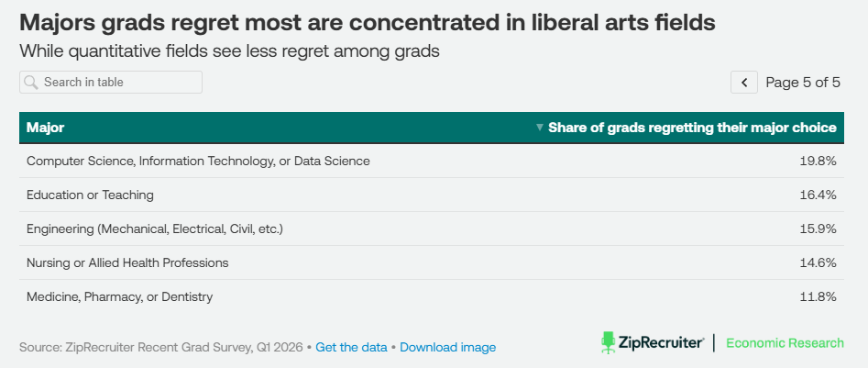The image size is (868, 368).
Task: Click the Economic Research label
Action: click(x=785, y=342)
